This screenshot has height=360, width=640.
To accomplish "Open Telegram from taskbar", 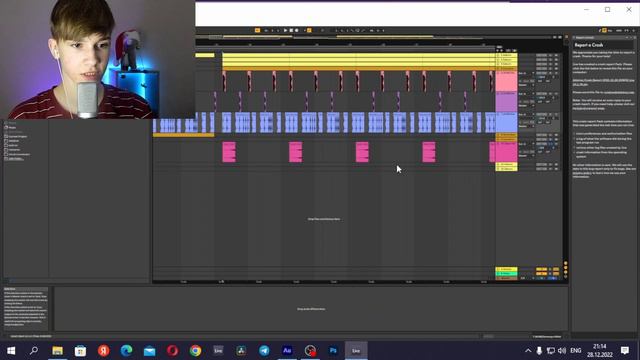I will click(264, 351).
